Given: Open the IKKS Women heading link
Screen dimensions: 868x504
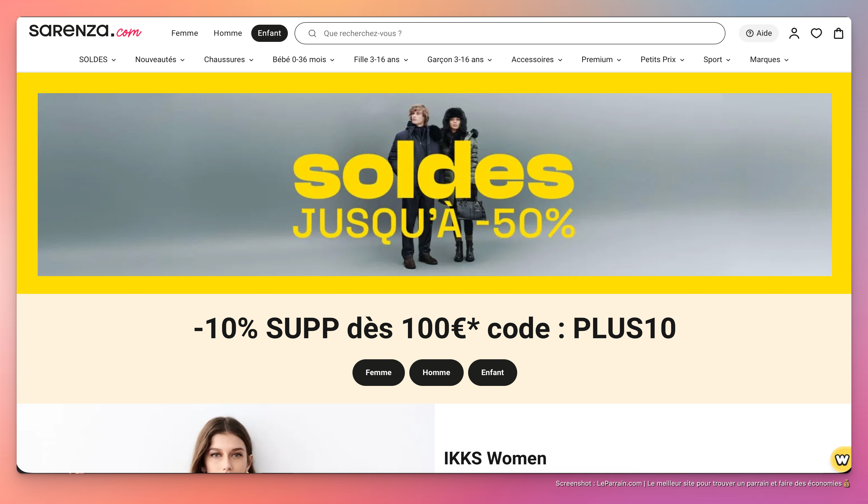Looking at the screenshot, I should pyautogui.click(x=495, y=458).
